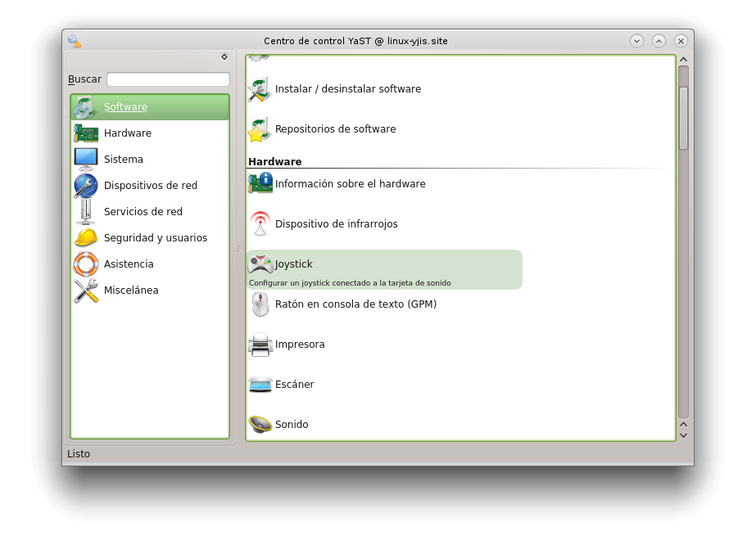Screen dimensions: 756x536
Task: Configure the Dispositivo de infrarrojos
Action: [336, 223]
